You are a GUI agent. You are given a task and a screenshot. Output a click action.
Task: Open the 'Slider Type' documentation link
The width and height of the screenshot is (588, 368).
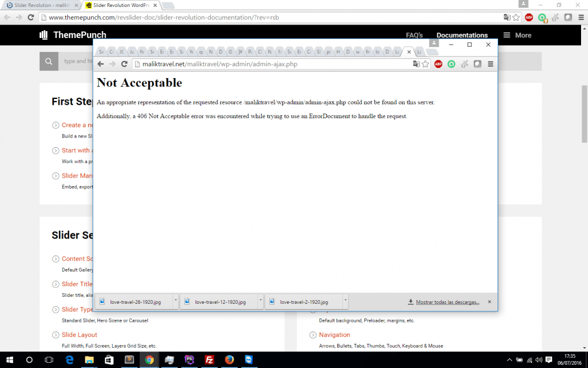(78, 310)
